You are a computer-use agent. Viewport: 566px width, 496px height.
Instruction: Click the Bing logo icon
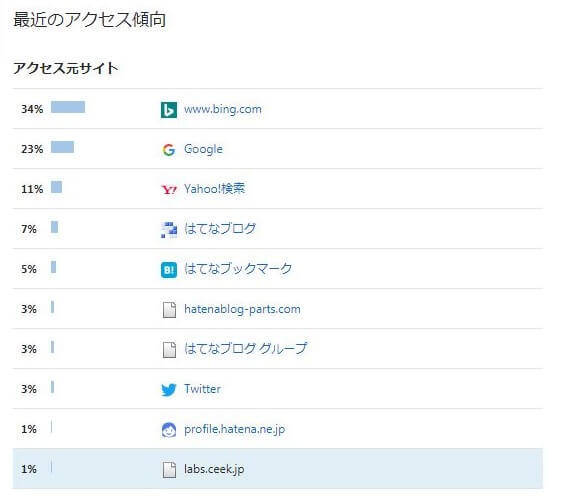(x=169, y=110)
